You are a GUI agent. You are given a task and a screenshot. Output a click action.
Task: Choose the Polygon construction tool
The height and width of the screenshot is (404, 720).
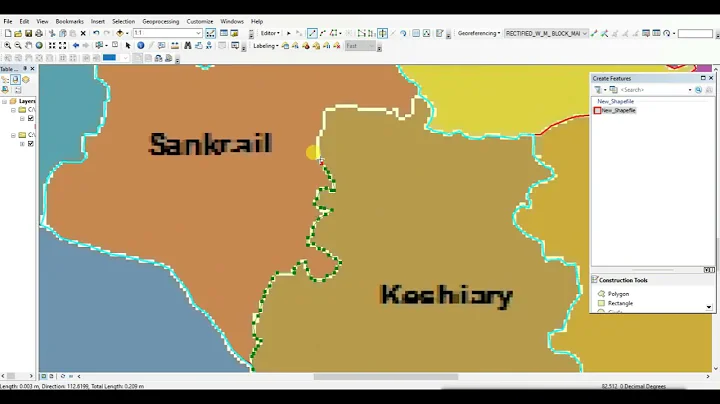pos(613,294)
